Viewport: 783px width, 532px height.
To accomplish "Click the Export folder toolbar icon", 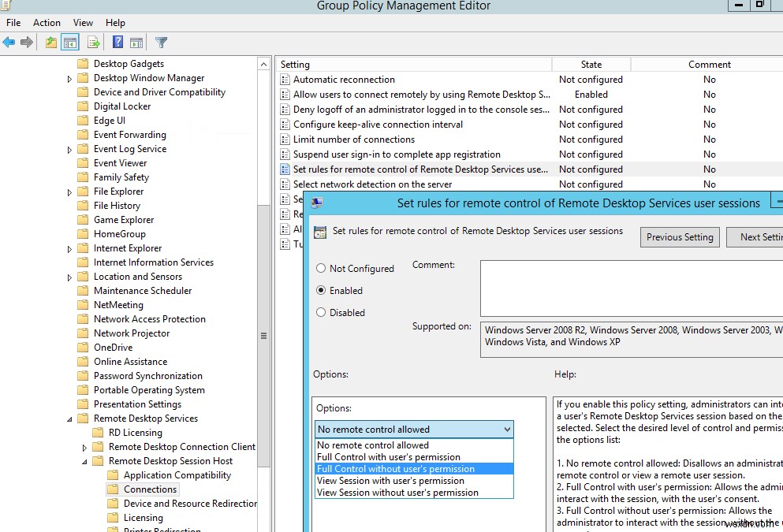I will pos(50,42).
